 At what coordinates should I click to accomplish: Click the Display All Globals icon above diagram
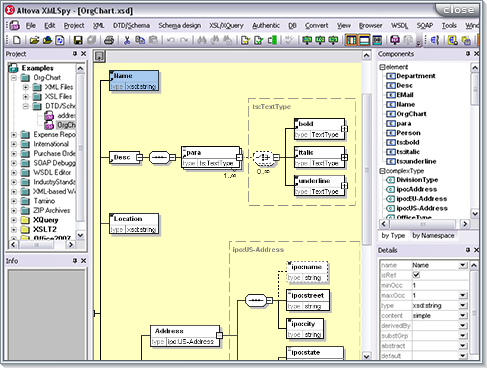pos(99,56)
